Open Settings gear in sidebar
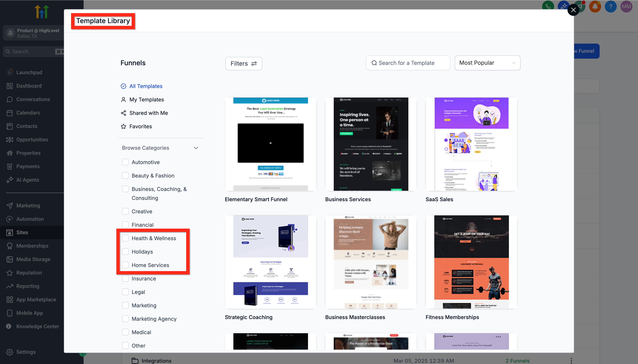Image resolution: width=638 pixels, height=364 pixels. [x=10, y=352]
